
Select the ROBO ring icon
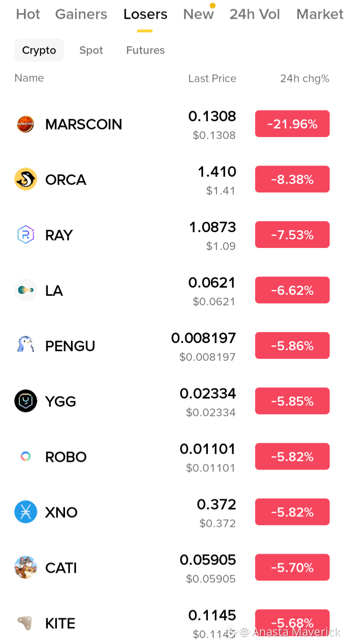point(26,457)
